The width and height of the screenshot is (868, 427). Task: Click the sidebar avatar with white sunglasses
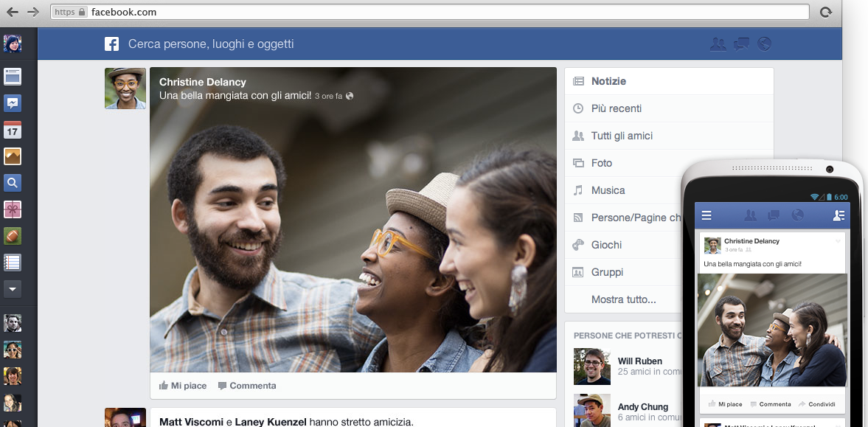pyautogui.click(x=13, y=350)
